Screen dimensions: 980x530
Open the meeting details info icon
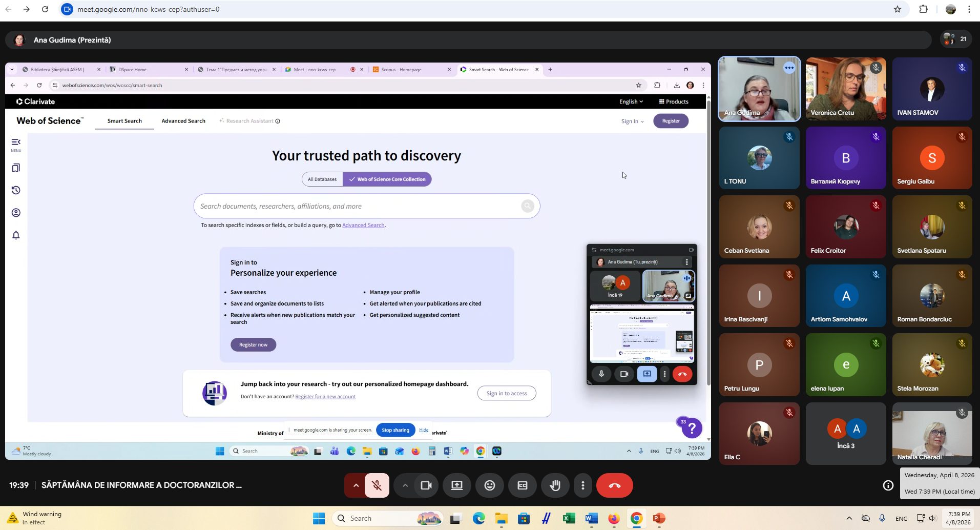click(888, 485)
